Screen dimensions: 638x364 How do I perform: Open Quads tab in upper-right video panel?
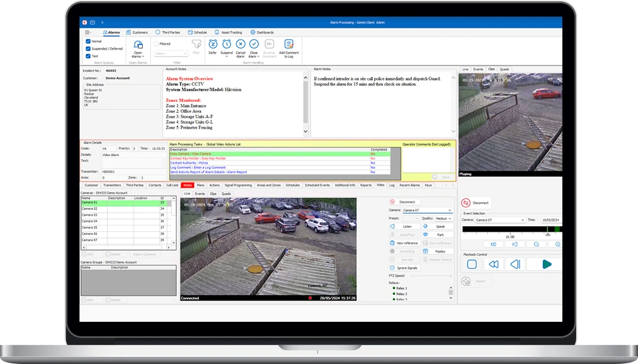click(x=504, y=69)
